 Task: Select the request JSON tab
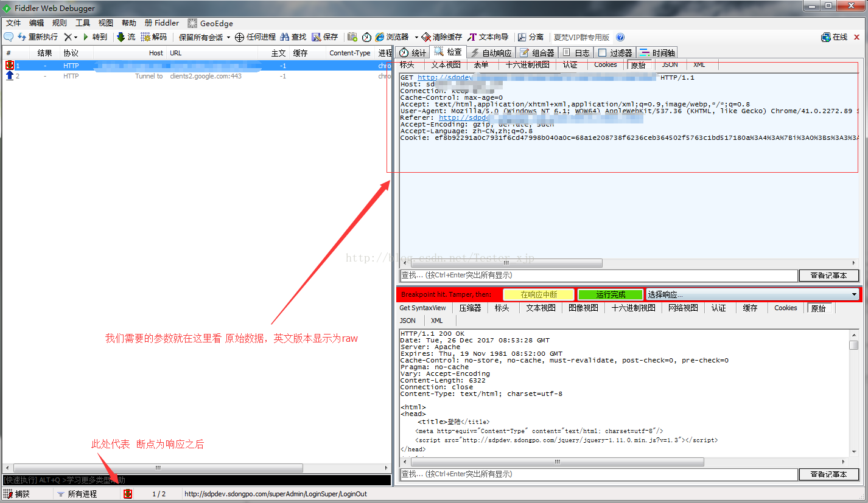click(x=670, y=64)
